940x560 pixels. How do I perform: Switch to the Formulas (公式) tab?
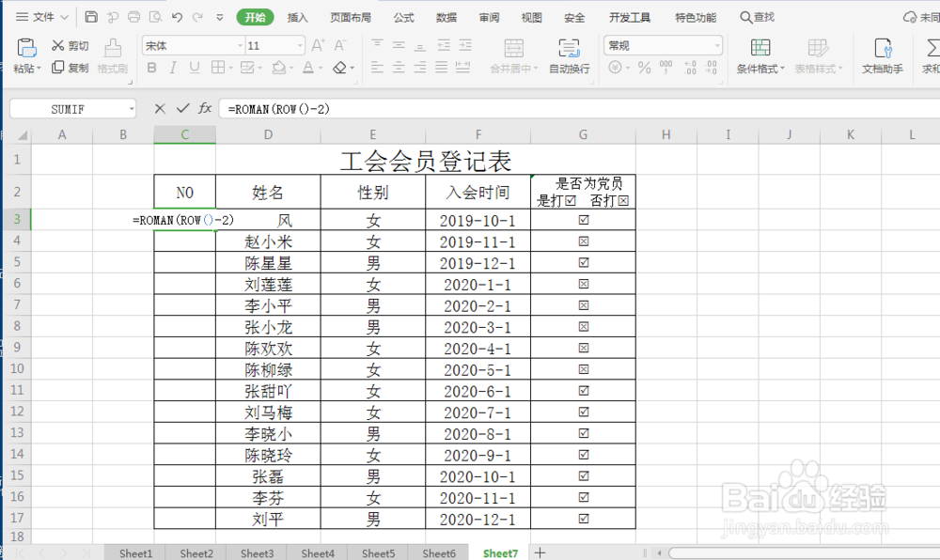pos(403,17)
